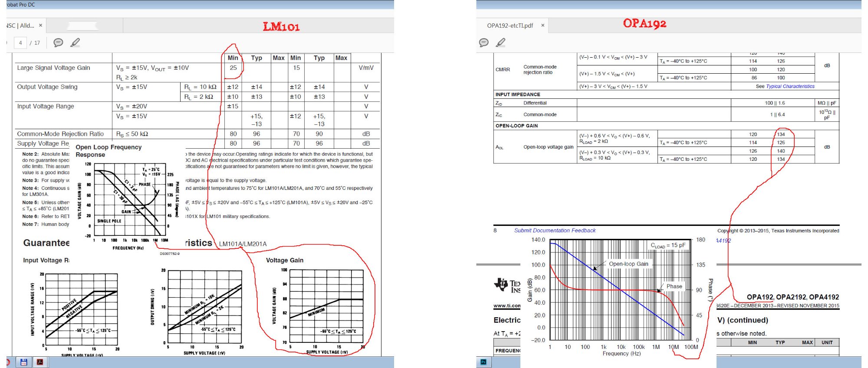Open the 'Submit Documentation Feedback' link
The height and width of the screenshot is (368, 868).
555,231
